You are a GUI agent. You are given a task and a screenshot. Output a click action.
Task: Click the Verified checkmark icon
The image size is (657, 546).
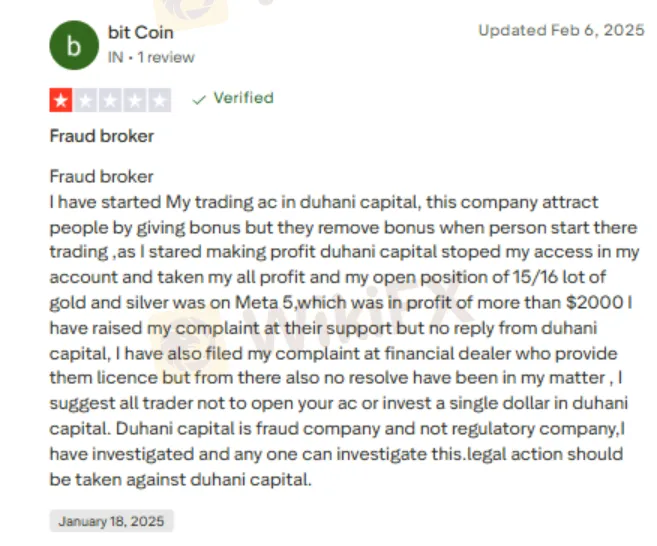[198, 99]
